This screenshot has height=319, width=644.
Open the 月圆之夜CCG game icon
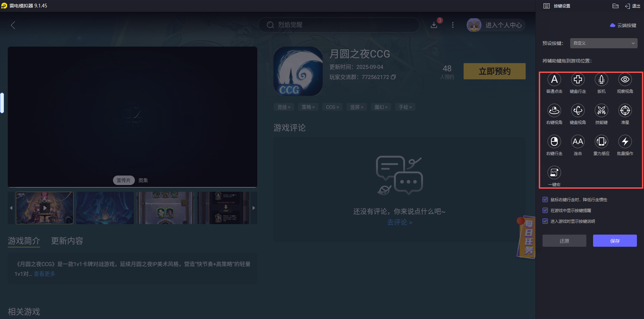[x=298, y=71]
